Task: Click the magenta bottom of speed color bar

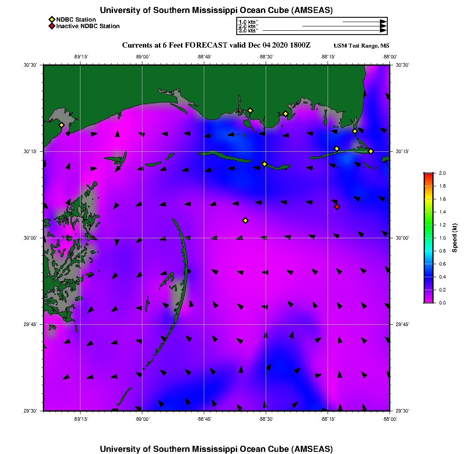Action: [x=428, y=301]
